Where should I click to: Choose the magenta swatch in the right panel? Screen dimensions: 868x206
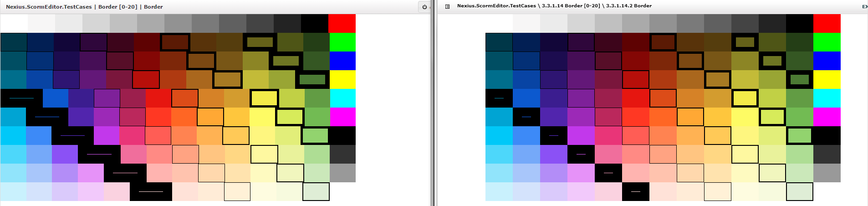(827, 117)
